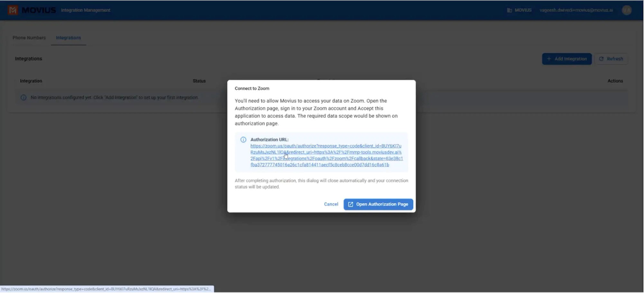This screenshot has height=293, width=644.
Task: Click the MOVIUS organization name
Action: (x=523, y=11)
